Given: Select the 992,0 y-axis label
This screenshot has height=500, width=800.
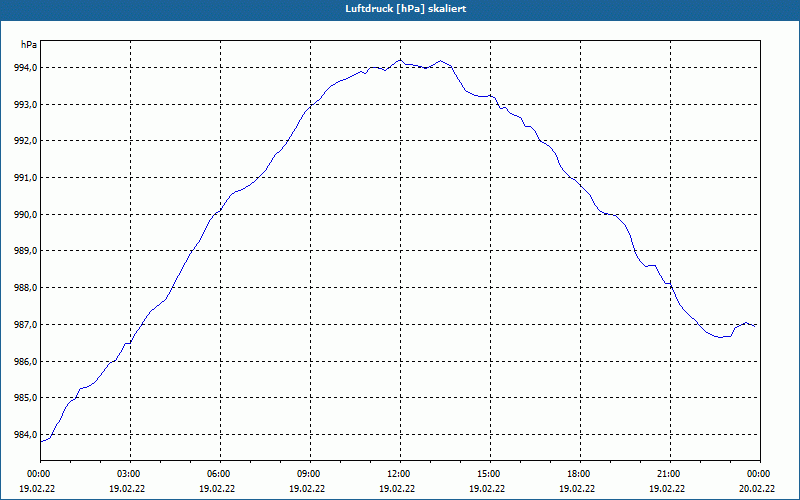Looking at the screenshot, I should click(x=27, y=141).
